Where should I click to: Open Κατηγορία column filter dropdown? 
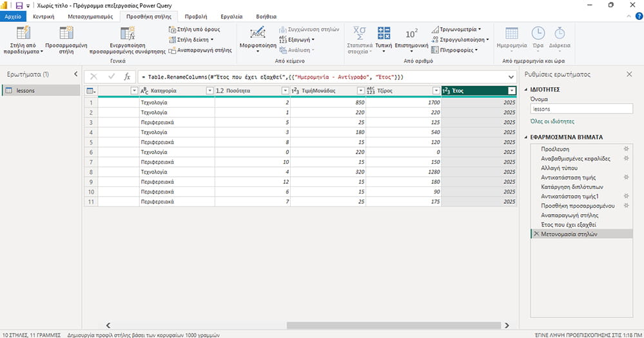(210, 90)
